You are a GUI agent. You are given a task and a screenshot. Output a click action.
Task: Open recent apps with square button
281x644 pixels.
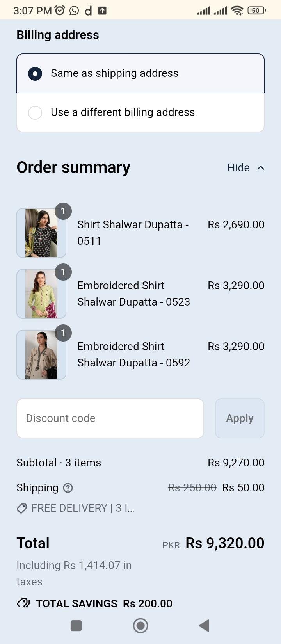click(x=76, y=626)
